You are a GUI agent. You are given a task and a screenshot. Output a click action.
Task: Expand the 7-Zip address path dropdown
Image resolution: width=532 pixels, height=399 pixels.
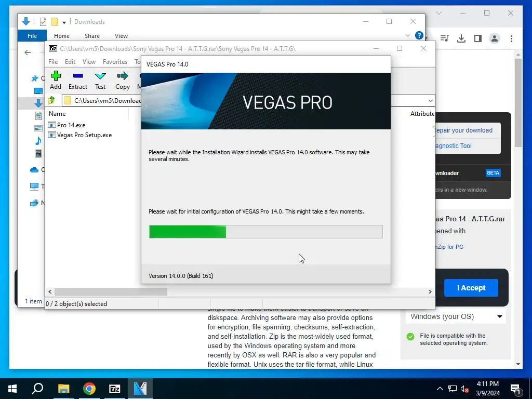click(x=430, y=101)
